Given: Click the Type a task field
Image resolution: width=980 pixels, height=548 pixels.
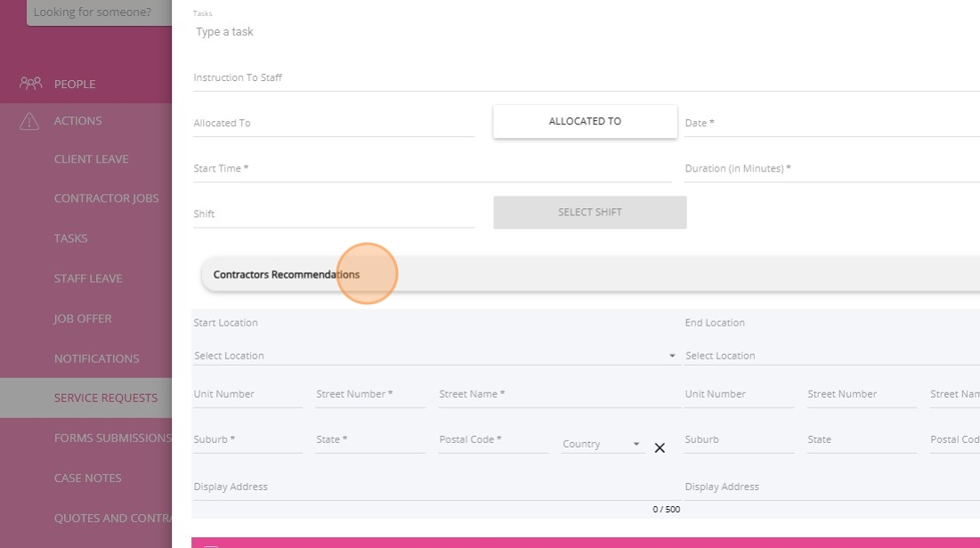Looking at the screenshot, I should click(x=586, y=32).
